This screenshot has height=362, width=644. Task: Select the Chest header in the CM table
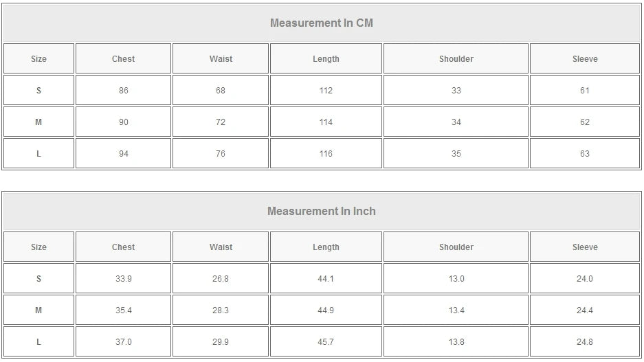[123, 59]
